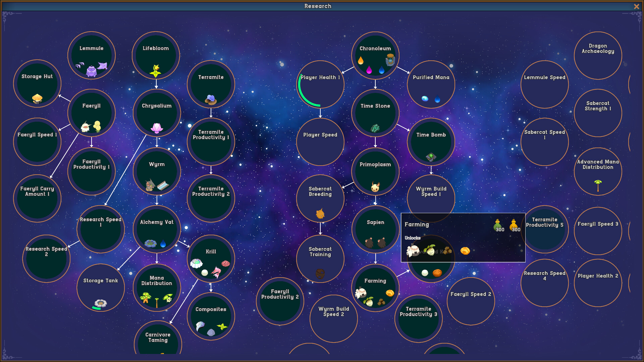Image resolution: width=644 pixels, height=362 pixels.
Task: Click the Farming unlocks tooltip panel
Action: 463,237
